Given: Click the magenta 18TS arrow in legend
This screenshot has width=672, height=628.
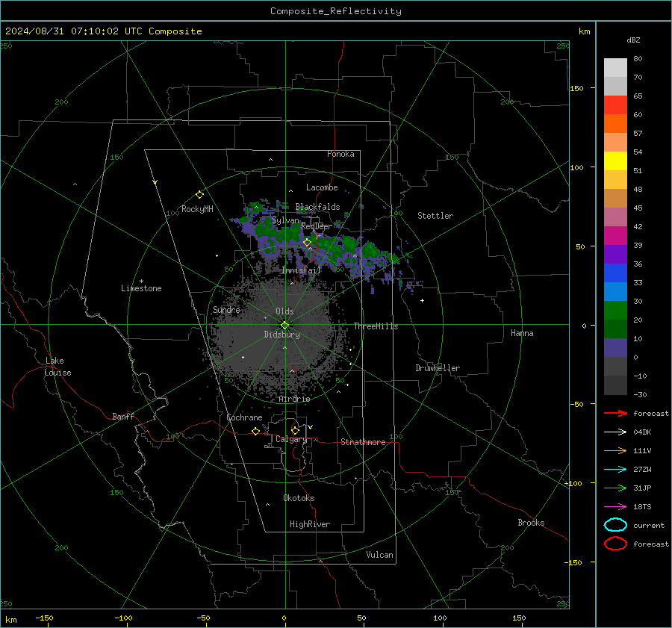Looking at the screenshot, I should click(x=615, y=507).
